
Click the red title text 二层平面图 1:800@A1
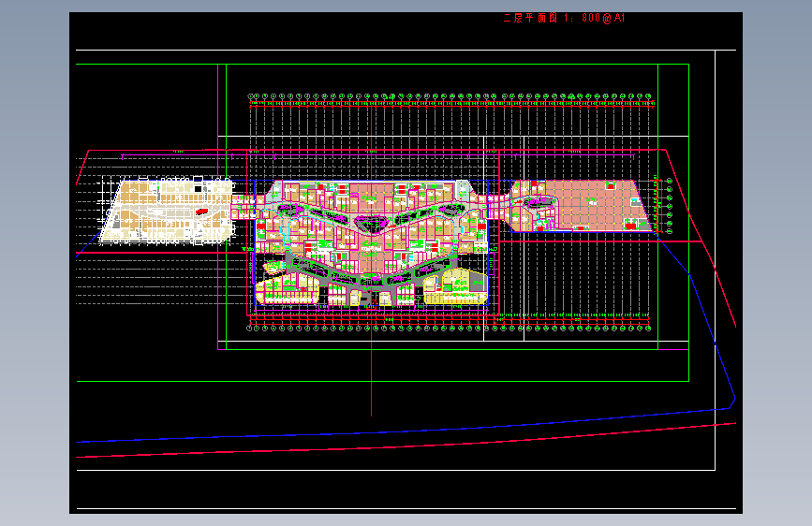[564, 18]
